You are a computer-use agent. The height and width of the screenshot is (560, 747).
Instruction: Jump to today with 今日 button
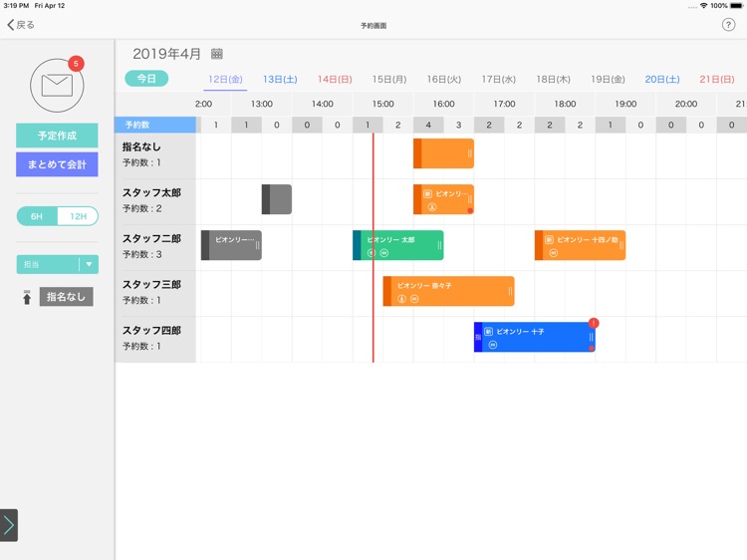click(x=146, y=79)
